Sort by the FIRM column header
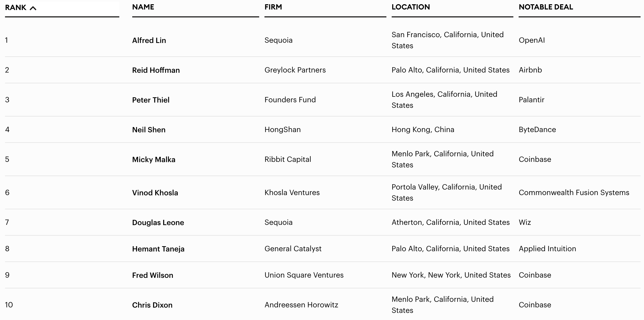644x320 pixels. pyautogui.click(x=273, y=7)
